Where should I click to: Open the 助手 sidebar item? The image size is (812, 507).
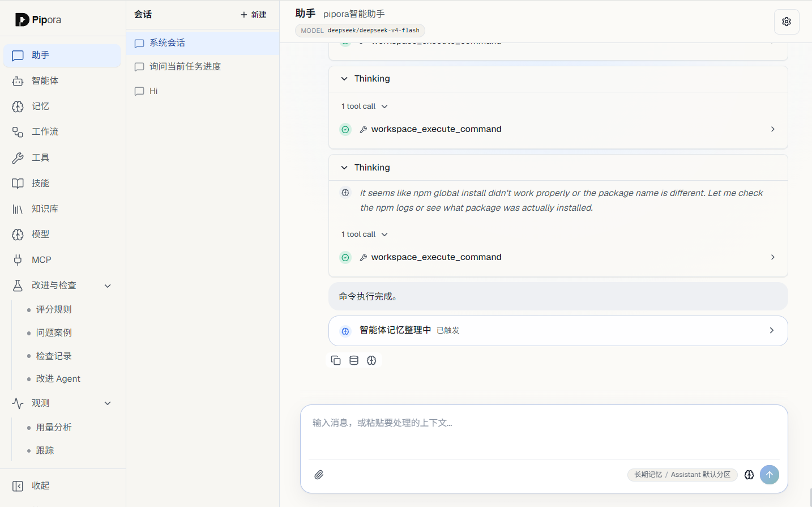point(62,56)
